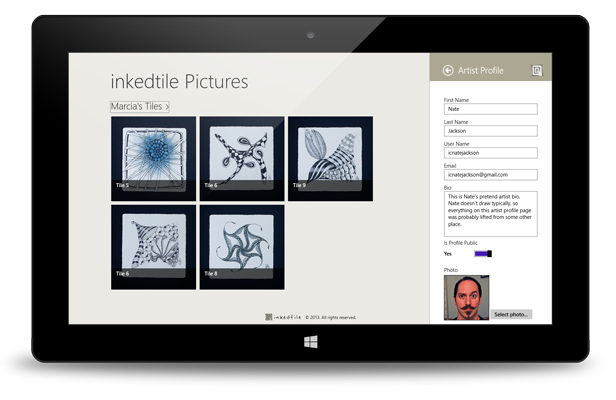Screen dimensions: 616x400
Task: Tap the Windows logo button on bezel
Action: click(311, 342)
